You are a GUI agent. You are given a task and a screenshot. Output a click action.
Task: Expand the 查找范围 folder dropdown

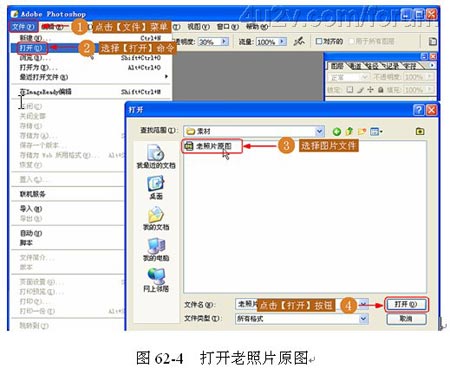pyautogui.click(x=319, y=131)
